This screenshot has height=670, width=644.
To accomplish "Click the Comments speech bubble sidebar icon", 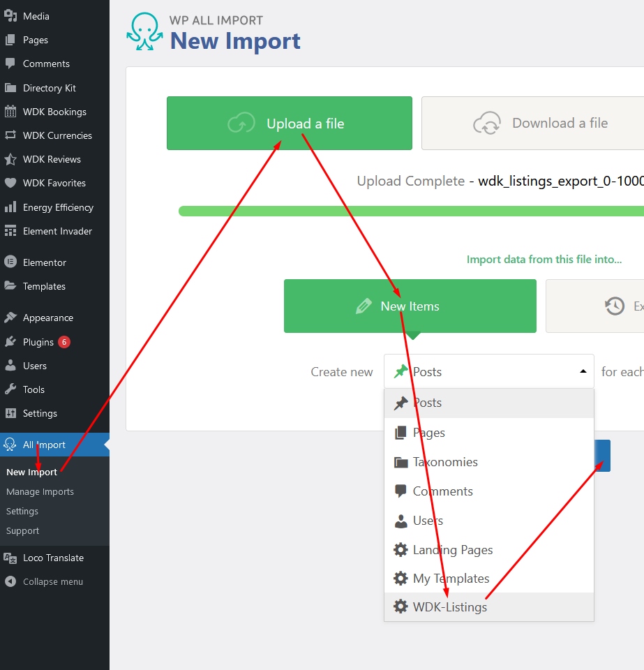I will (10, 64).
